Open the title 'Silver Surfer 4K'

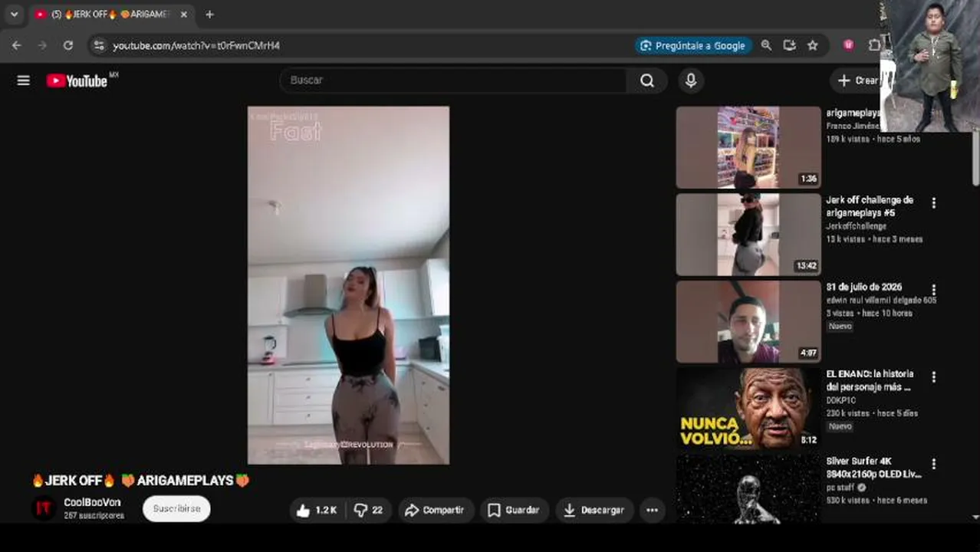(x=873, y=468)
